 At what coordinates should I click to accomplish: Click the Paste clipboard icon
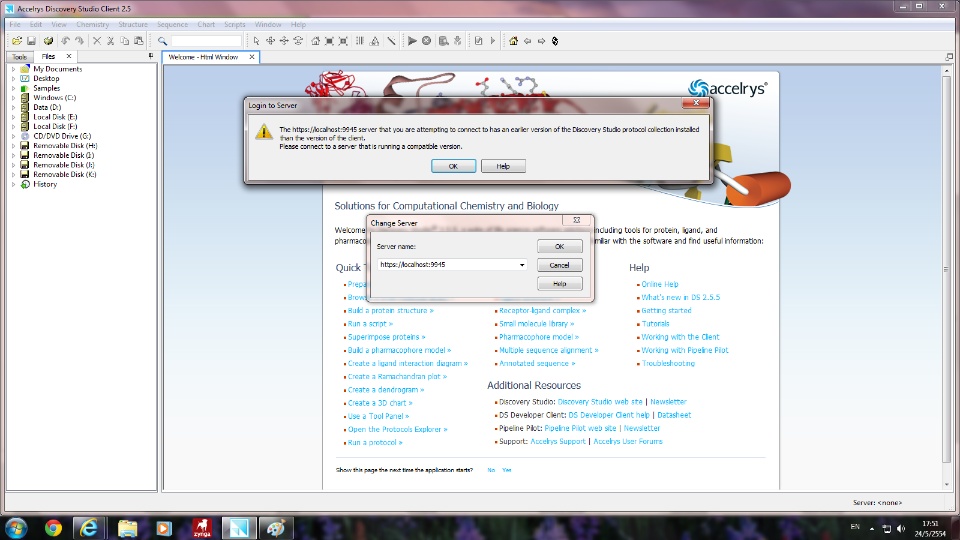tap(139, 41)
